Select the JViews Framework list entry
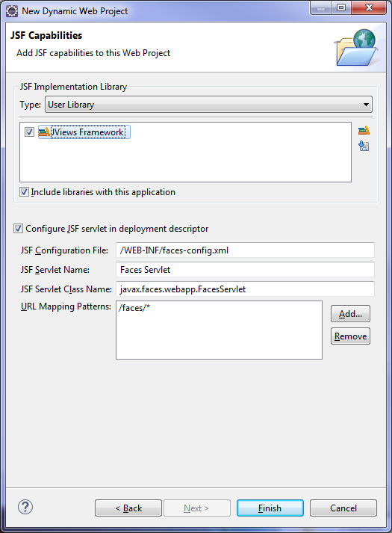Image resolution: width=392 pixels, height=533 pixels. pyautogui.click(x=84, y=132)
